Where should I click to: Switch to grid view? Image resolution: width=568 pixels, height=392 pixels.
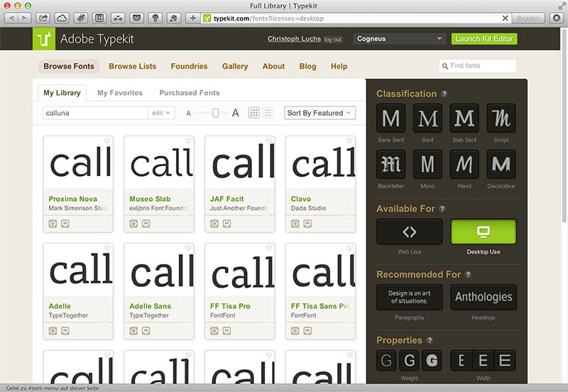tap(254, 113)
